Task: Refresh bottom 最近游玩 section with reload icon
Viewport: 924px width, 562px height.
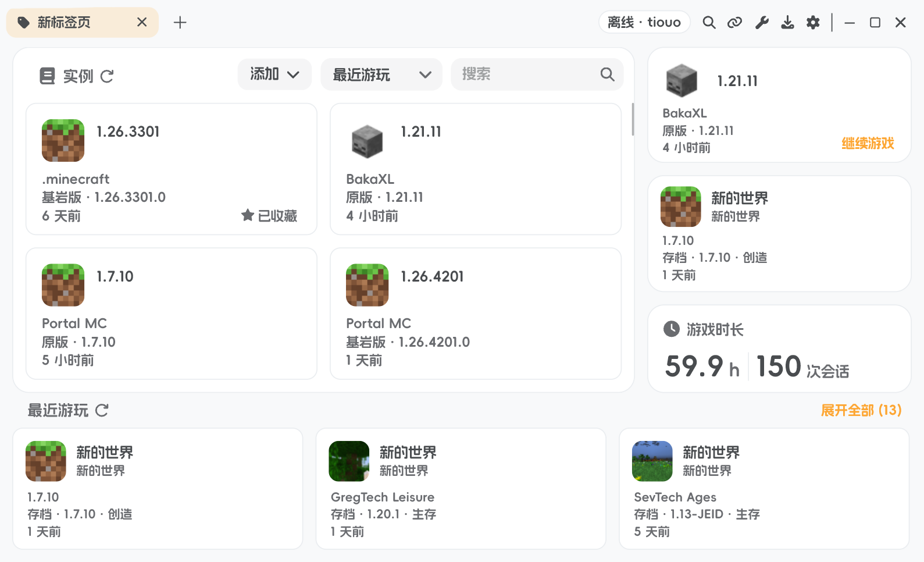Action: pyautogui.click(x=102, y=410)
